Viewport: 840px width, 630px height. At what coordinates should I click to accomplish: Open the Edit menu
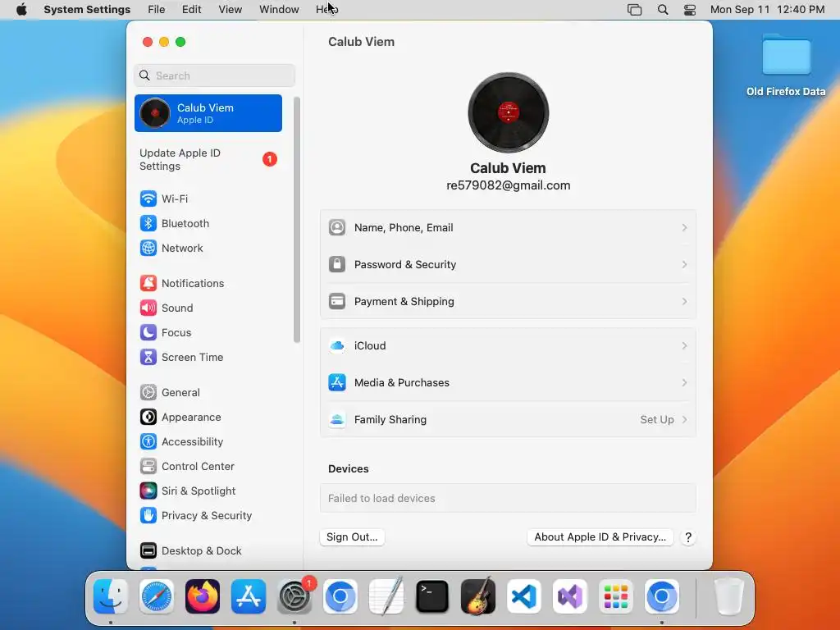[191, 10]
